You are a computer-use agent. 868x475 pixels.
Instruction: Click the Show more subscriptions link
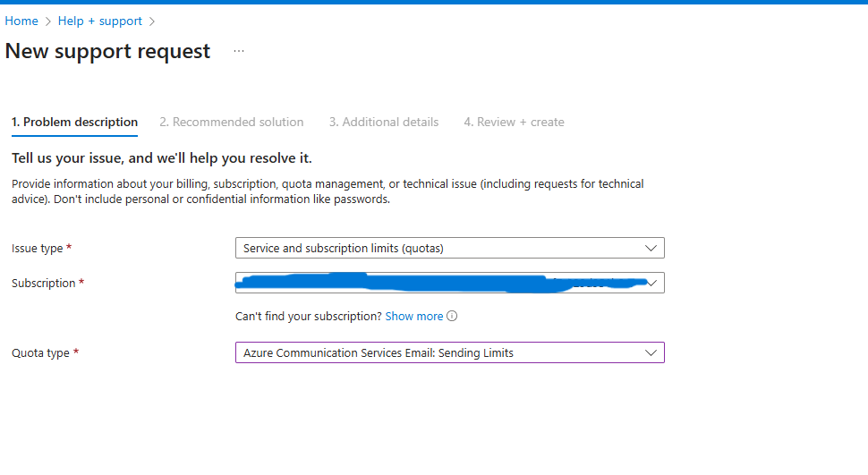tap(414, 316)
